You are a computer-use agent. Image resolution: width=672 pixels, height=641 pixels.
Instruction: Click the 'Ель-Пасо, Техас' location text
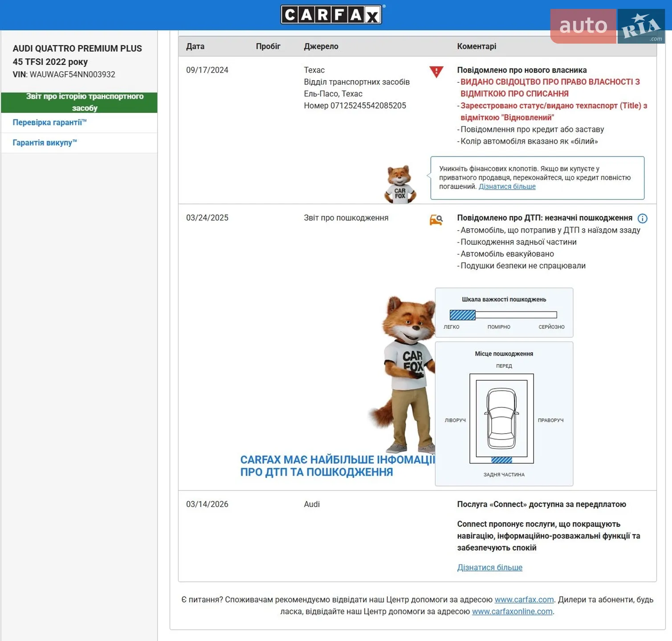click(333, 94)
